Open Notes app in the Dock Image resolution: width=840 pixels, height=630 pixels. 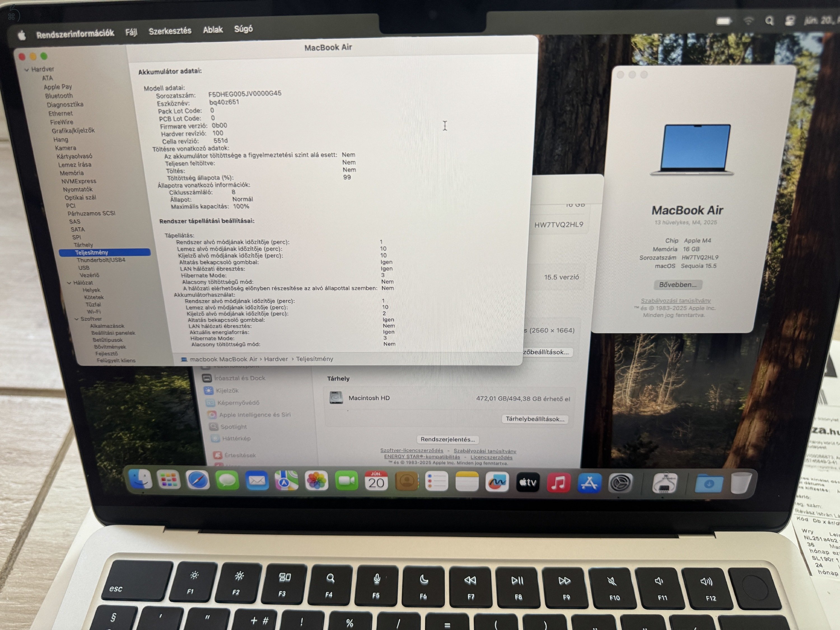click(x=467, y=482)
